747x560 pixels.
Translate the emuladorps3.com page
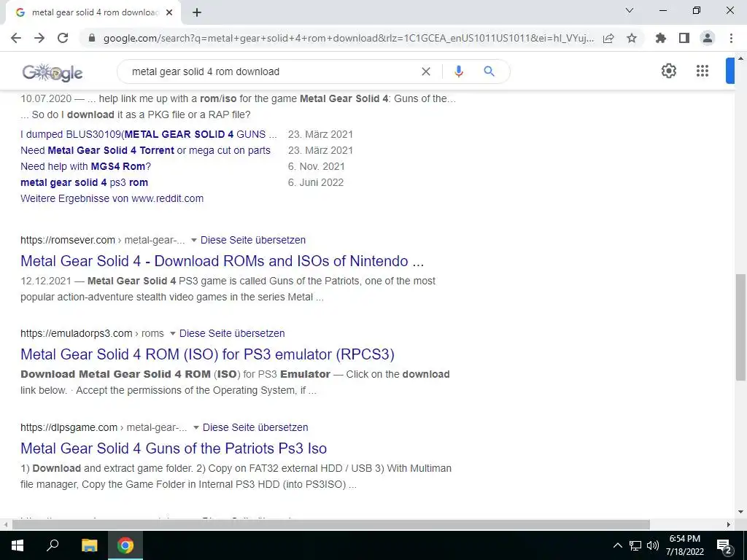point(232,333)
